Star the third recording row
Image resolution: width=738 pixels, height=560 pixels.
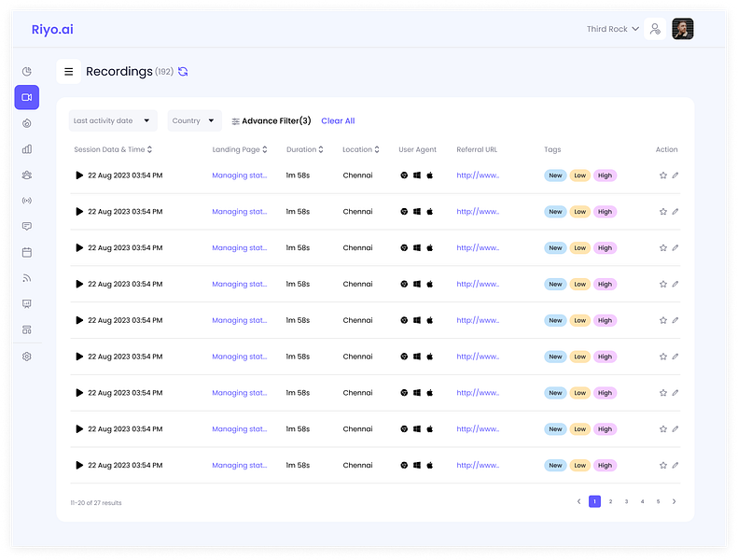click(x=663, y=247)
